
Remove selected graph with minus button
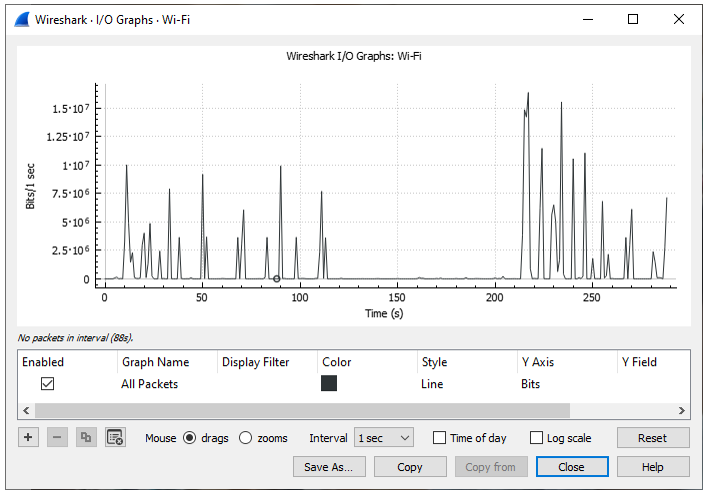57,437
